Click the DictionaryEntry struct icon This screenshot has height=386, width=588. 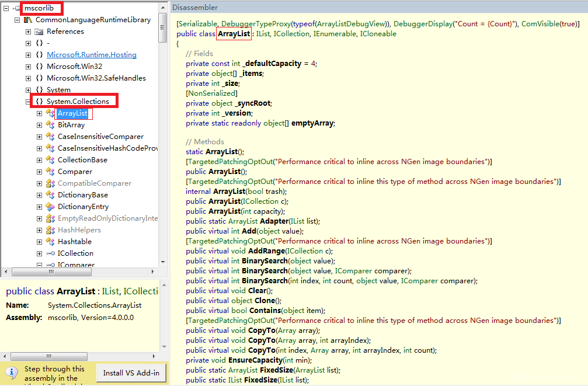click(x=50, y=207)
